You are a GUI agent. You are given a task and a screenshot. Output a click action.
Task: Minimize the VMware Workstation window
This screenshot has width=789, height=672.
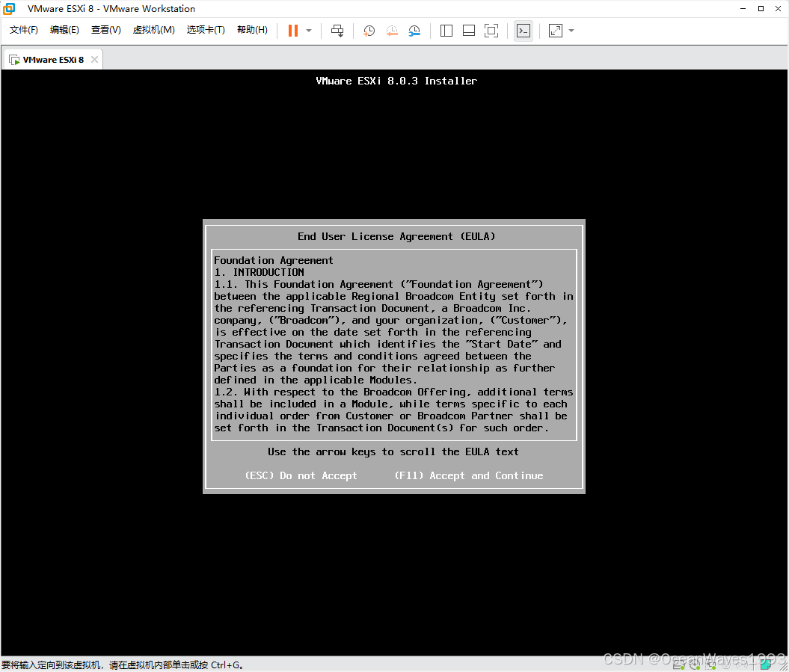(743, 8)
